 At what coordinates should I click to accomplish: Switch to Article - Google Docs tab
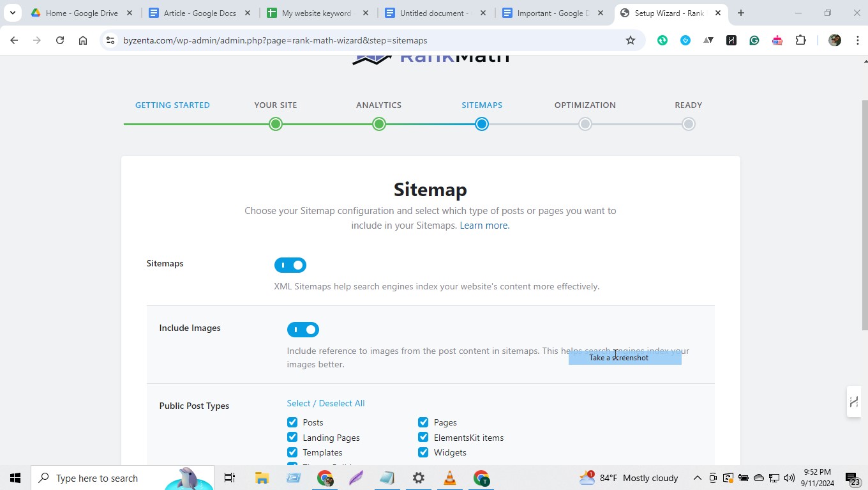point(200,13)
